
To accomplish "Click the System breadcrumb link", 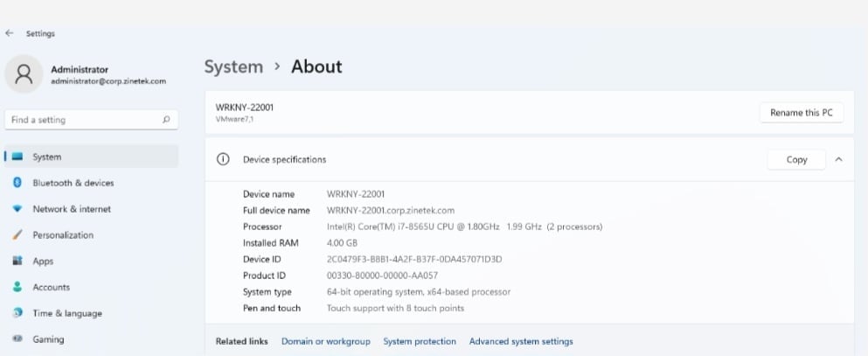I will point(233,66).
